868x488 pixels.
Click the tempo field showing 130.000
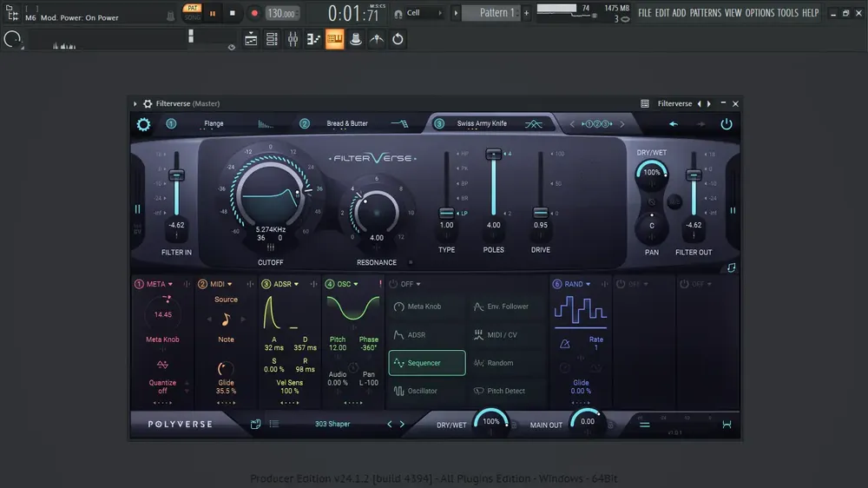pyautogui.click(x=282, y=13)
